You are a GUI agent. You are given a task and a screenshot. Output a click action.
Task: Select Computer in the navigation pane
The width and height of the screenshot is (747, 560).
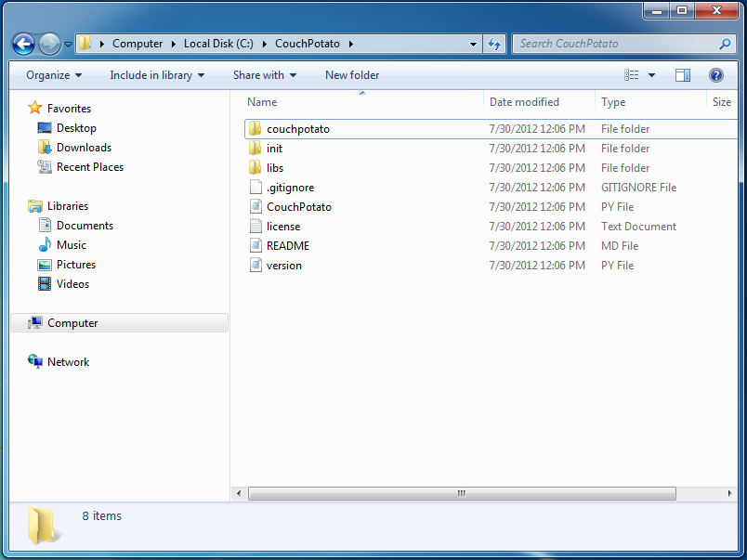click(x=119, y=323)
